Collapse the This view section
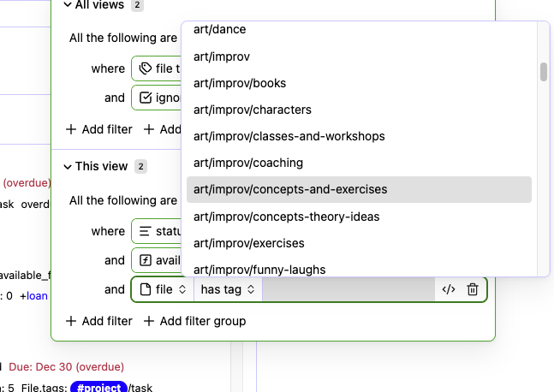 68,166
